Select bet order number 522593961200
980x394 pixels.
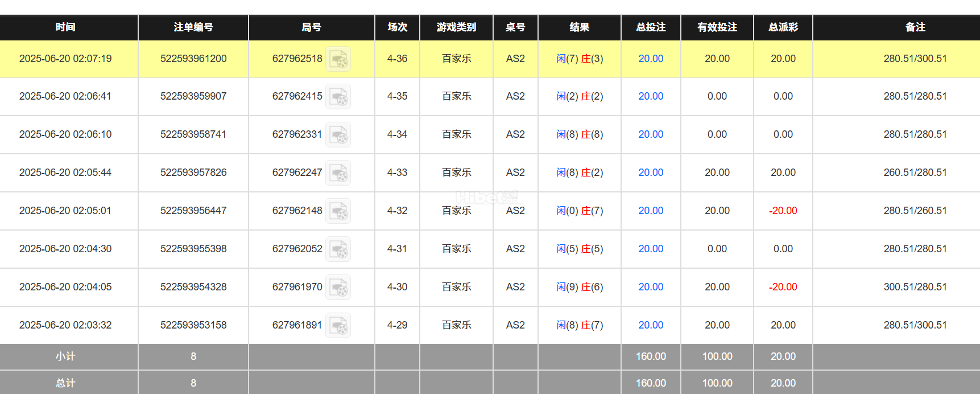click(193, 59)
